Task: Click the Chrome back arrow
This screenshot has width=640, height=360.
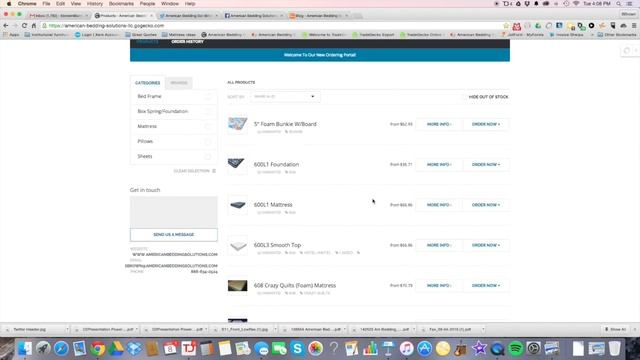Action: coord(6,25)
